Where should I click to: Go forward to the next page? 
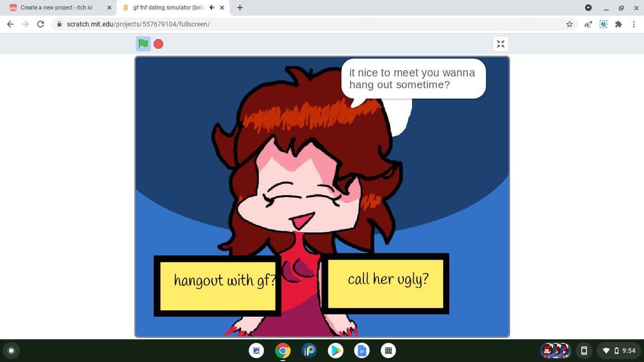(25, 24)
